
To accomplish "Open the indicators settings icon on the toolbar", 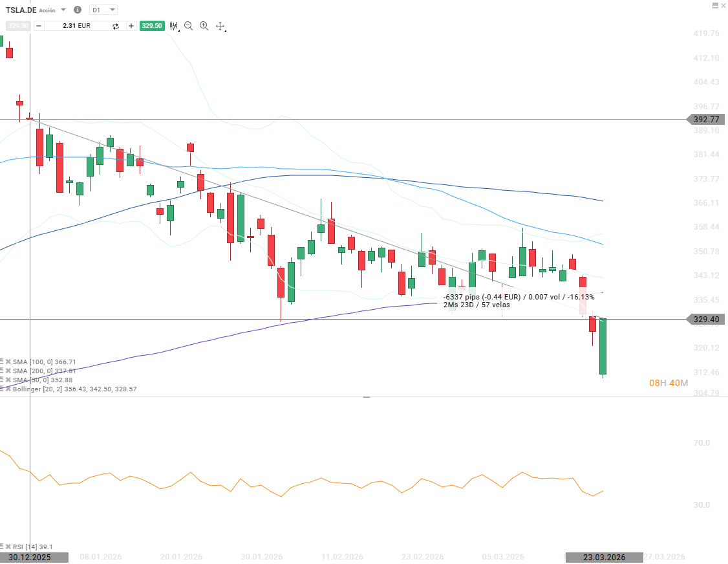I will click(x=173, y=26).
